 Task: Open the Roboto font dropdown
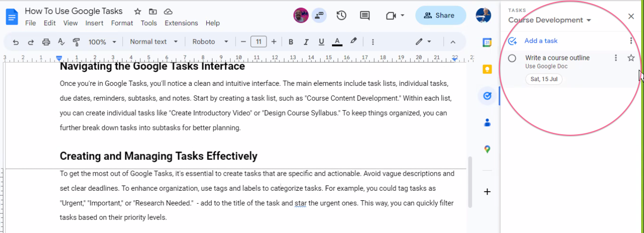pos(210,42)
